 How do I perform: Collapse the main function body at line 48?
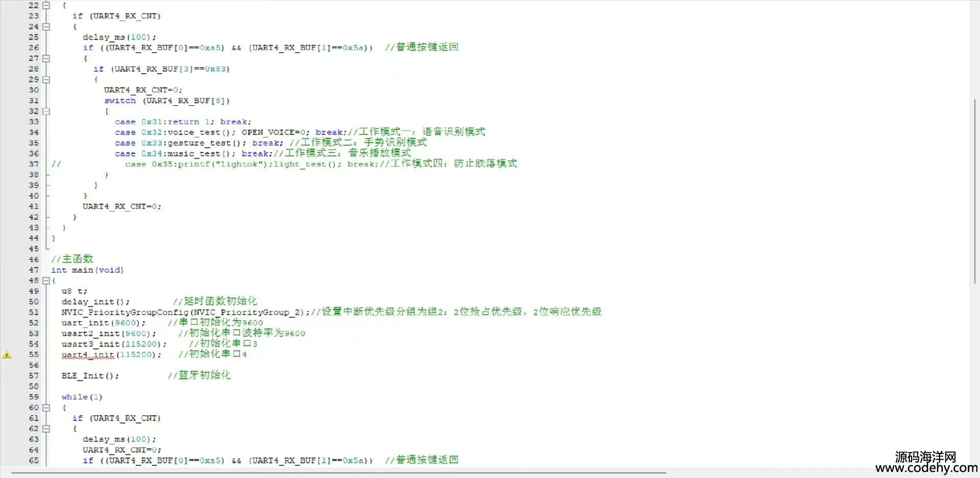point(46,280)
